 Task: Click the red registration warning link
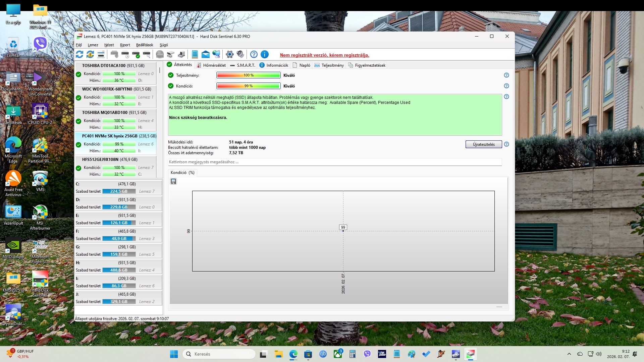click(x=324, y=55)
